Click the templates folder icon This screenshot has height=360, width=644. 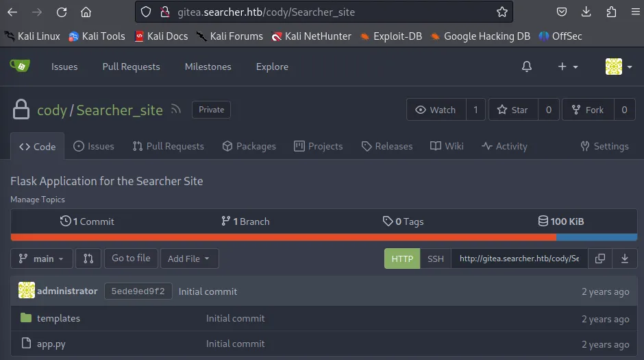pyautogui.click(x=26, y=317)
